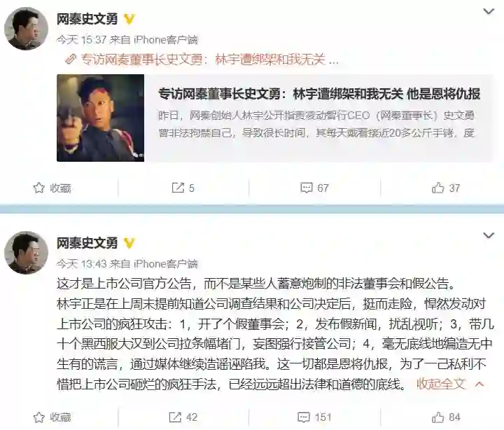Click the second post's profile avatar
This screenshot has width=504, height=430.
[x=26, y=253]
